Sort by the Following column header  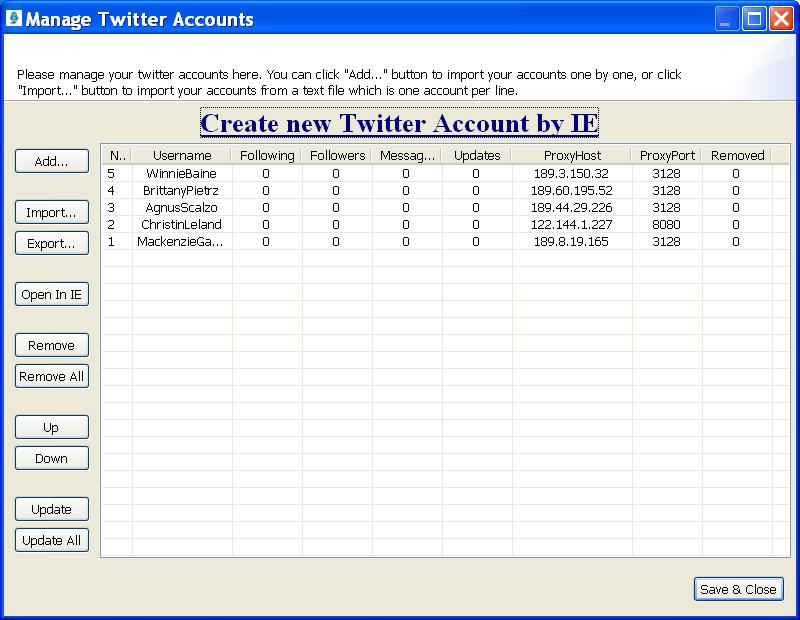click(267, 156)
